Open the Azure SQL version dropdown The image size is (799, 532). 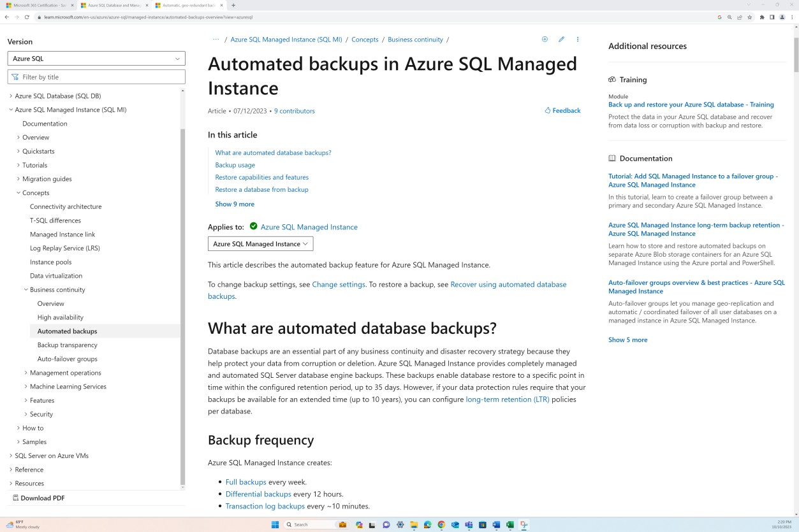coord(96,58)
